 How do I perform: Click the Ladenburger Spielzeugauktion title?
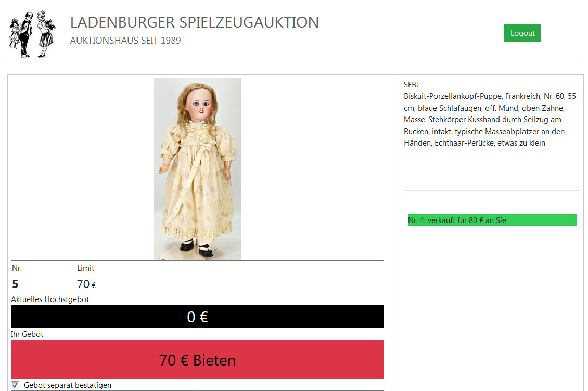point(194,22)
